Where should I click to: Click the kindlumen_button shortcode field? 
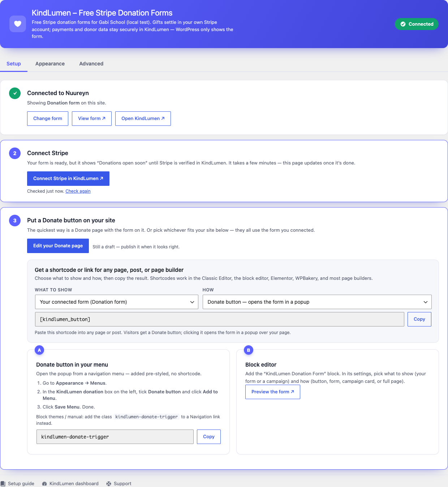pyautogui.click(x=219, y=319)
